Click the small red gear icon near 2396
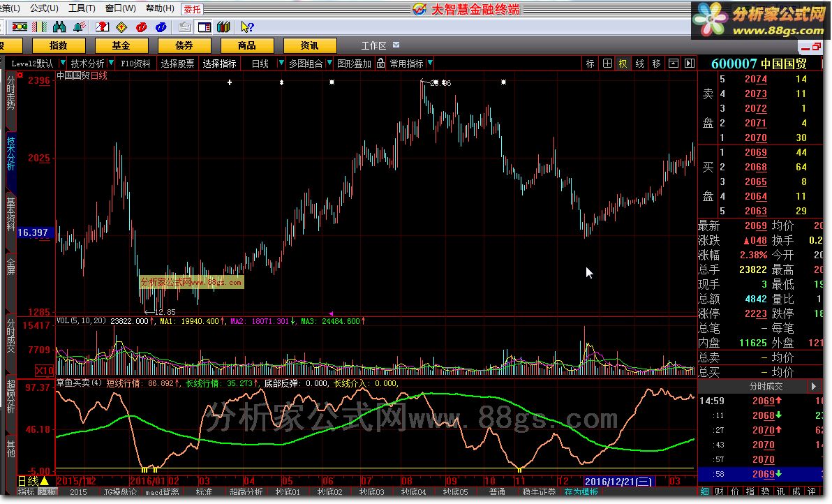The height and width of the screenshot is (504, 832). [21, 75]
